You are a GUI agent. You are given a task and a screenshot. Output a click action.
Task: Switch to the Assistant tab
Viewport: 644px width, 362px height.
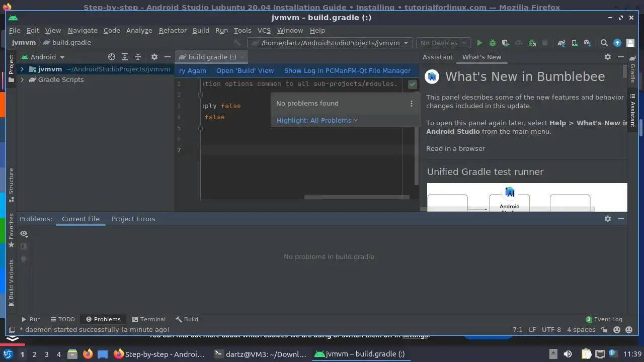[438, 57]
